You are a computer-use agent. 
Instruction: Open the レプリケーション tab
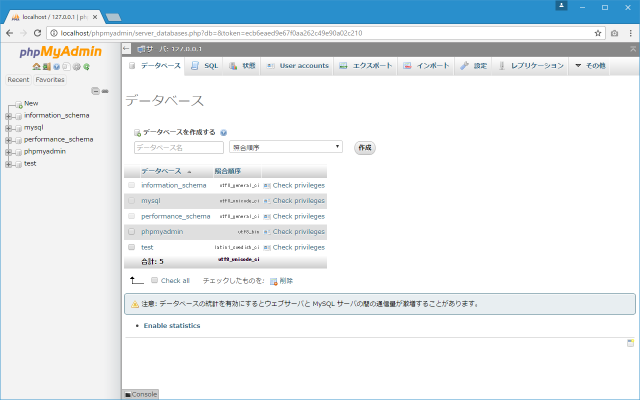(531, 66)
